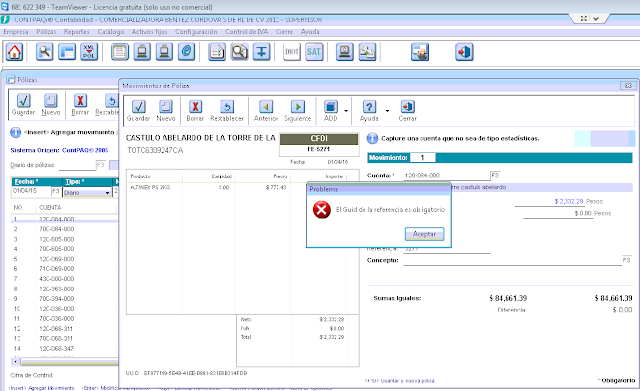Screen dimensions: 640x391
Task: Click the RFC text T0TC6309247CA
Action: click(155, 151)
